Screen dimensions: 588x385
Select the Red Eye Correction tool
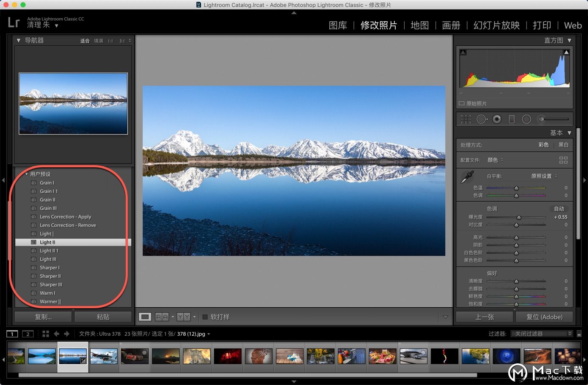coord(497,119)
